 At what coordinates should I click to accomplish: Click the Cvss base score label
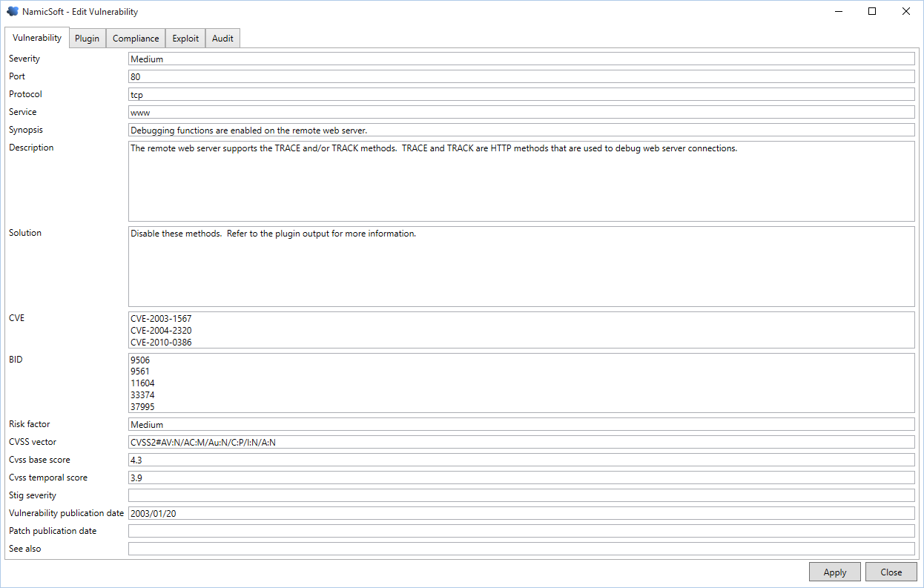coord(39,460)
